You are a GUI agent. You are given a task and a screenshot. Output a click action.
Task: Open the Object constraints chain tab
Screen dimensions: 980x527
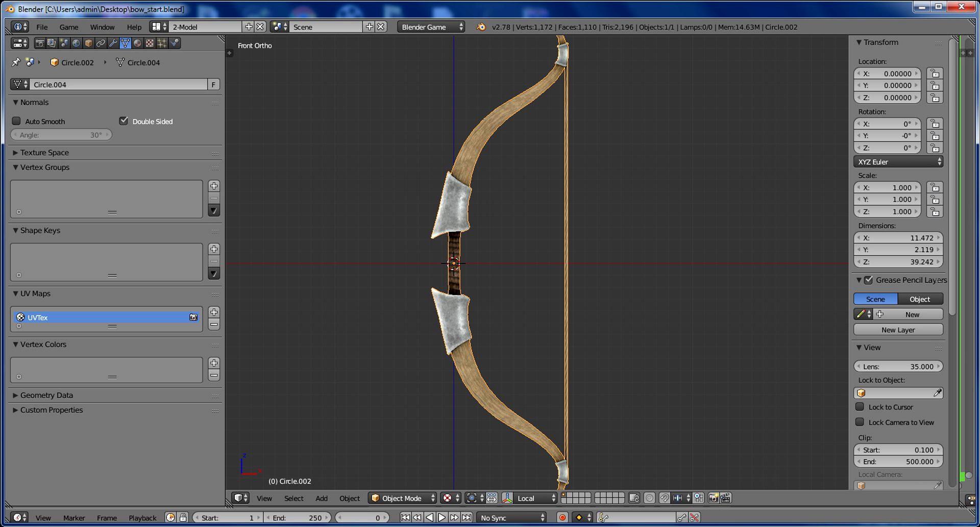pos(101,43)
